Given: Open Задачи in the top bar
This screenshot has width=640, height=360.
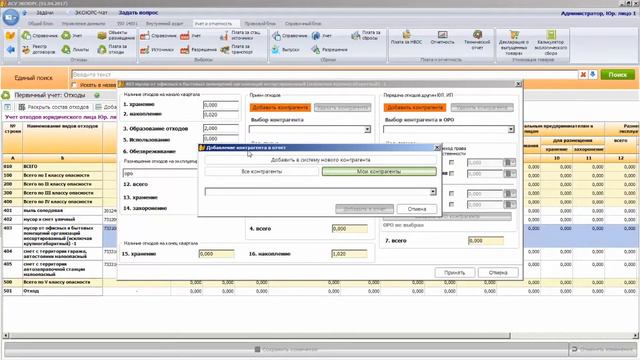Looking at the screenshot, I should tap(44, 13).
